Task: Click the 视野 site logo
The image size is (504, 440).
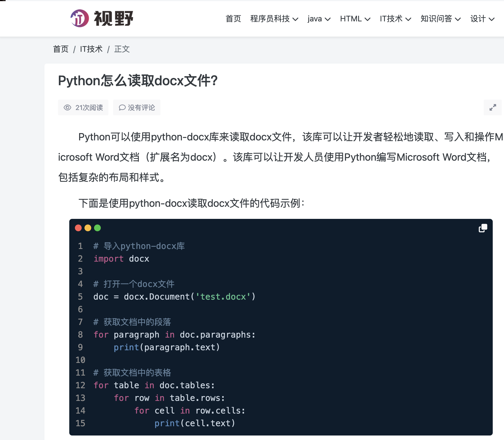Action: click(x=102, y=18)
